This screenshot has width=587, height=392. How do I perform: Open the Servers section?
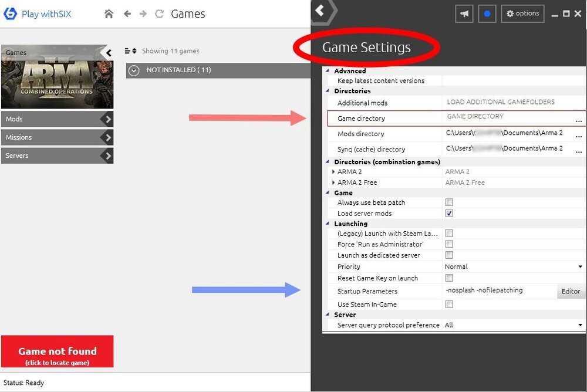(x=58, y=156)
